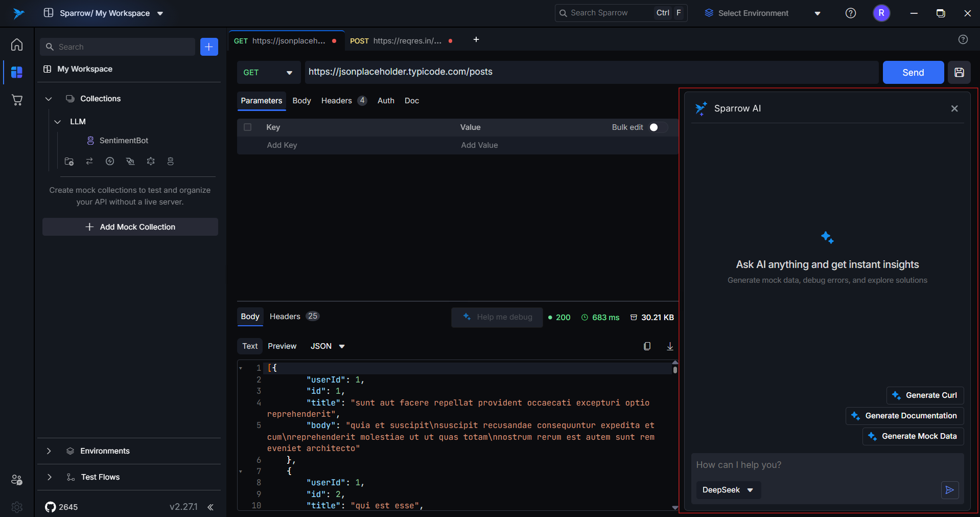Screen dimensions: 980x517
Task: Click Help me debug button
Action: point(497,317)
